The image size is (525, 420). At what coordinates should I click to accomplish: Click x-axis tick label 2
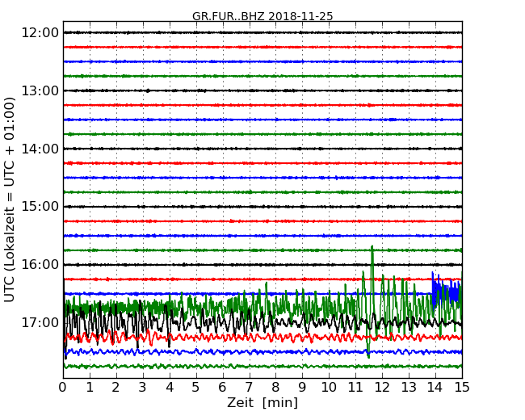(x=115, y=388)
